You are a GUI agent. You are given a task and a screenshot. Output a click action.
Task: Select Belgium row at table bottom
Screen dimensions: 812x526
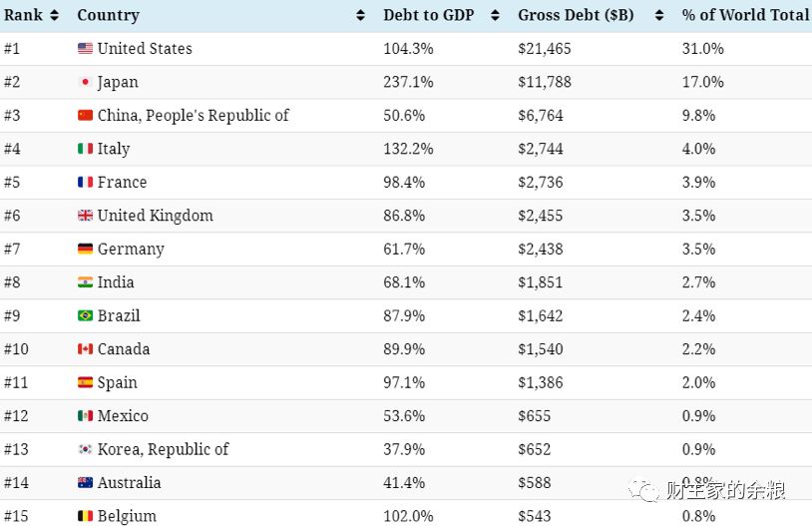coord(406,514)
